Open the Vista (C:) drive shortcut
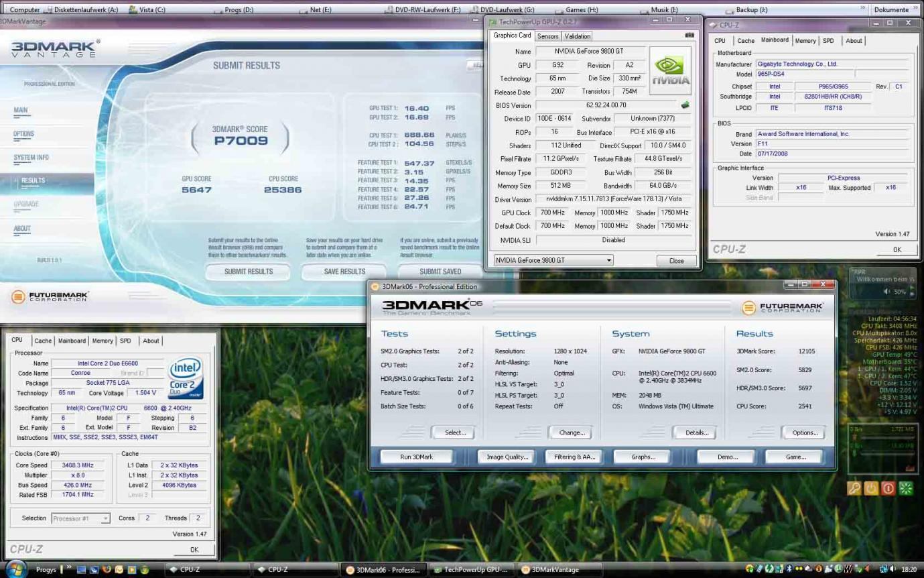The image size is (924, 578). [x=147, y=10]
